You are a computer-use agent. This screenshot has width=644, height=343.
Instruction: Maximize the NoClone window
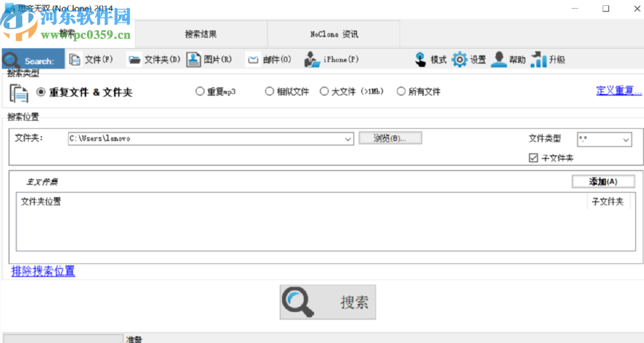click(x=606, y=9)
